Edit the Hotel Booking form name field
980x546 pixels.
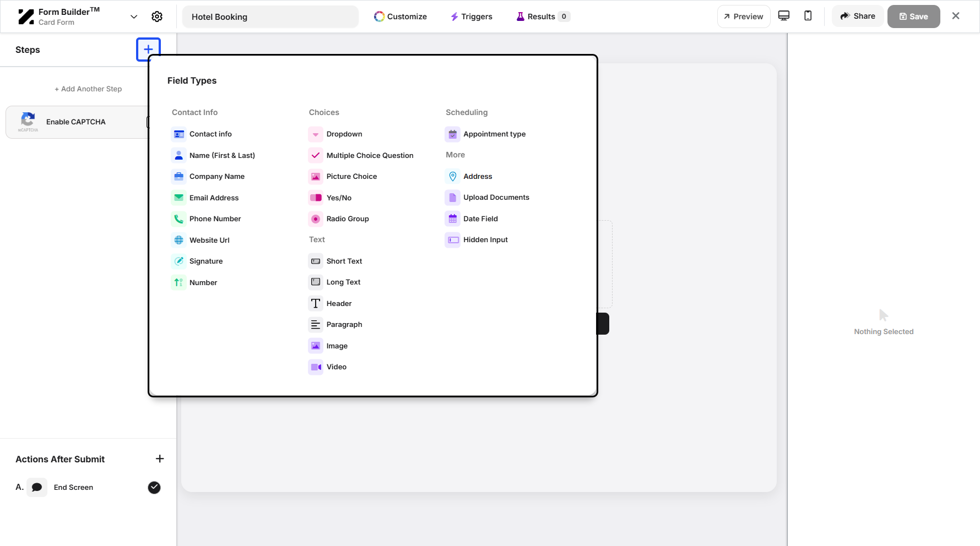click(x=270, y=17)
